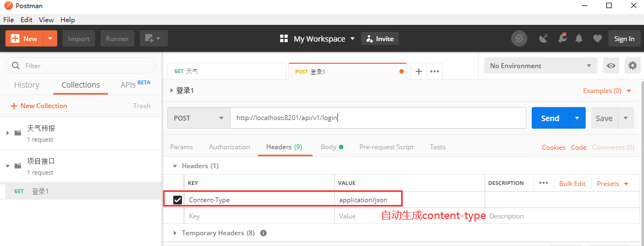Open the capture requests satellite icon
Viewport: 644px width, 246px height.
tap(543, 39)
